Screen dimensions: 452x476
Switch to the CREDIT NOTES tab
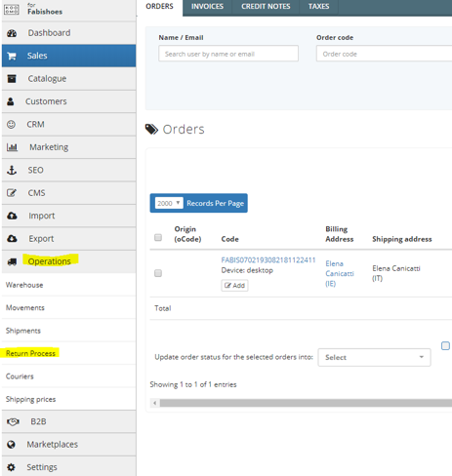tap(266, 7)
